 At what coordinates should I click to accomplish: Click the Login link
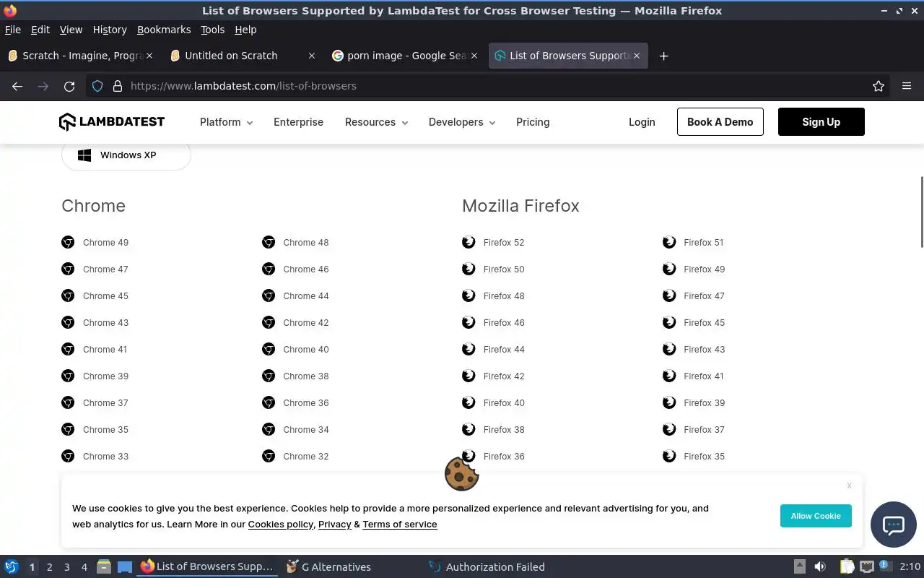pyautogui.click(x=642, y=122)
